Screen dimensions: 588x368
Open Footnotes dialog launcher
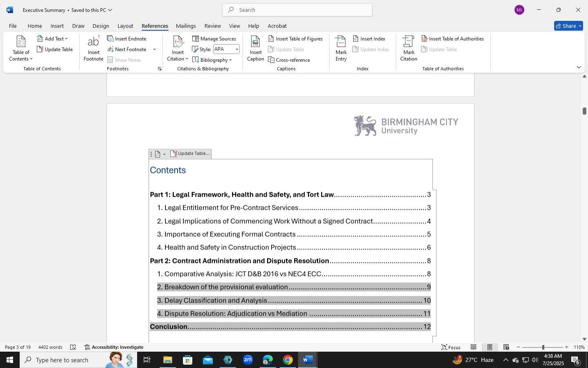pos(160,69)
